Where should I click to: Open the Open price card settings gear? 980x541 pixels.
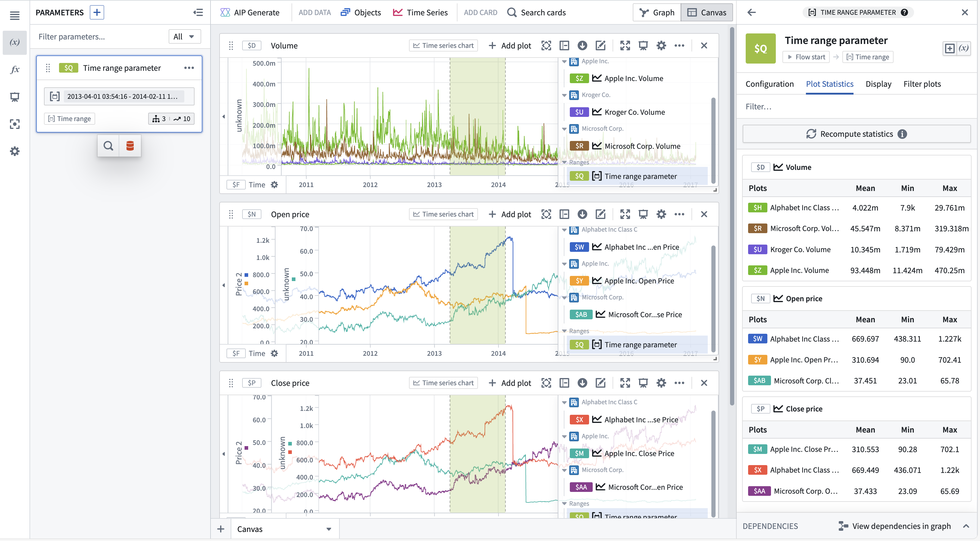661,214
